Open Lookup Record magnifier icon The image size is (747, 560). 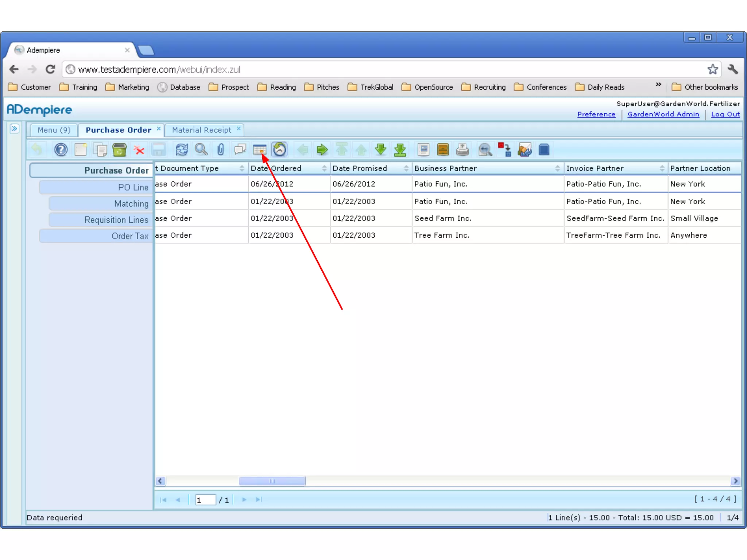pyautogui.click(x=201, y=150)
